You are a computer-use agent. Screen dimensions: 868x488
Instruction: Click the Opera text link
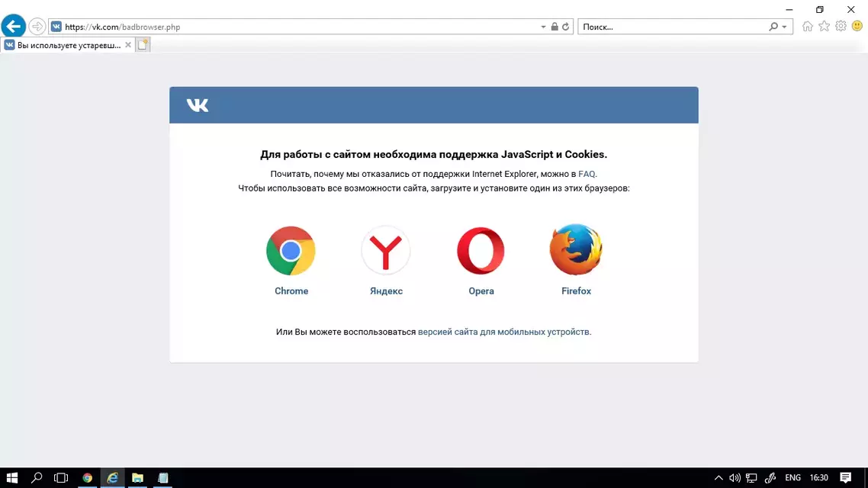[481, 291]
